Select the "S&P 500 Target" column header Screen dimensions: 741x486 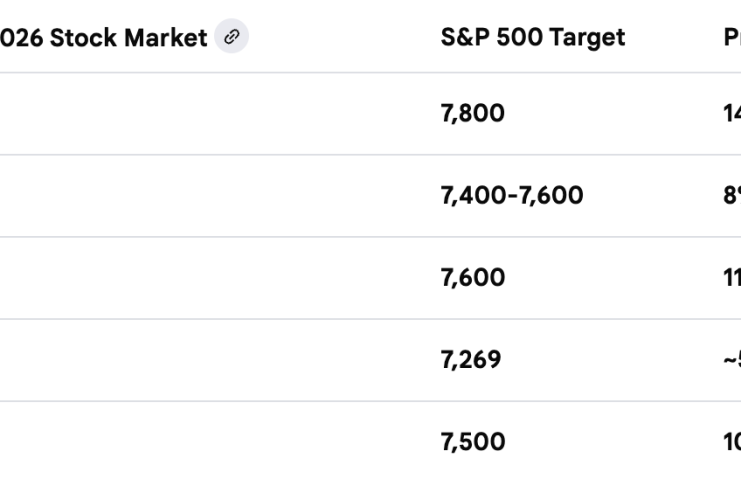point(532,38)
